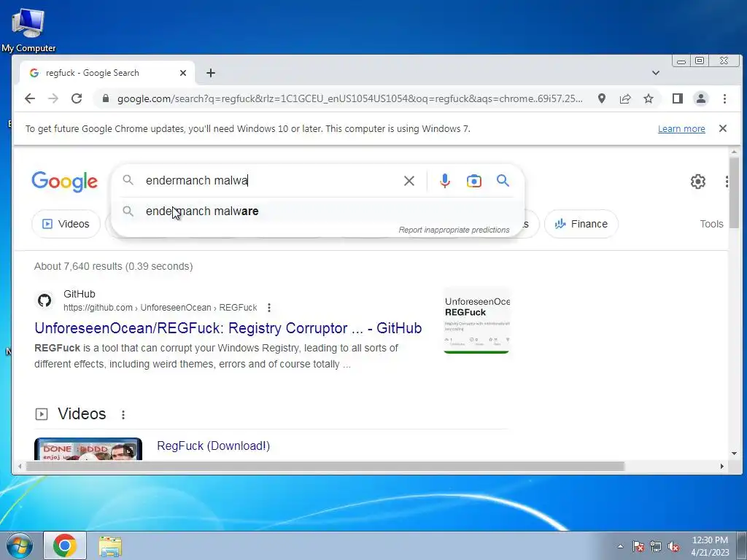This screenshot has width=747, height=560.
Task: Click the GitHub result URL breadcrumb
Action: click(160, 308)
